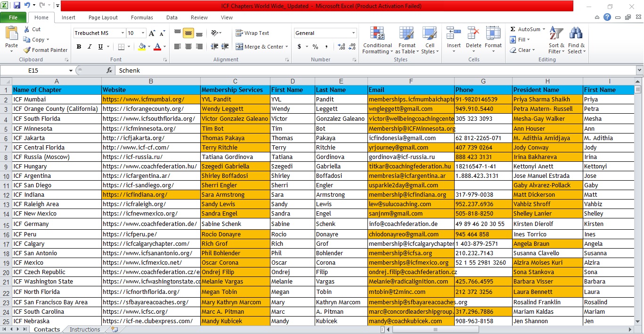Image resolution: width=644 pixels, height=334 pixels.
Task: Click the Cut scissors command
Action: pos(32,29)
